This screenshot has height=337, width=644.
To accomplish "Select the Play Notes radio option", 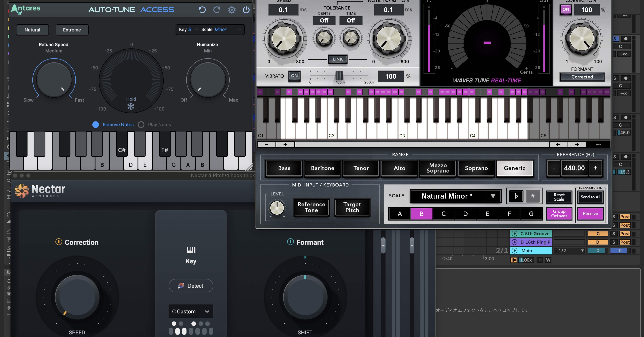I will (x=141, y=125).
